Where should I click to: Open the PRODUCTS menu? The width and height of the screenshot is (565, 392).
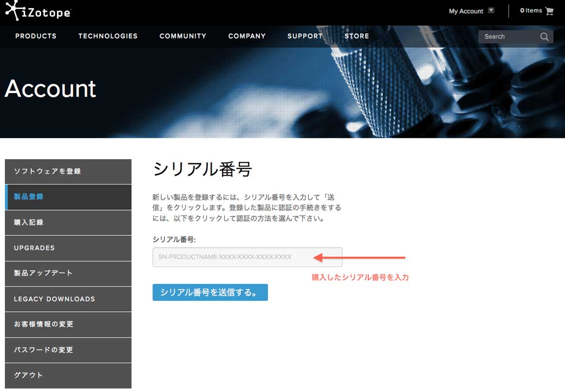coord(35,36)
